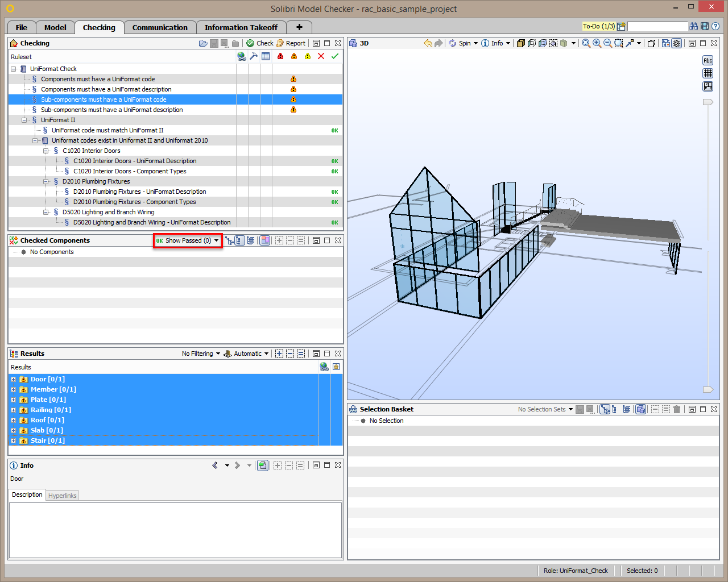Click the top handle of 3D vertical slider
The image size is (728, 582).
click(x=708, y=102)
